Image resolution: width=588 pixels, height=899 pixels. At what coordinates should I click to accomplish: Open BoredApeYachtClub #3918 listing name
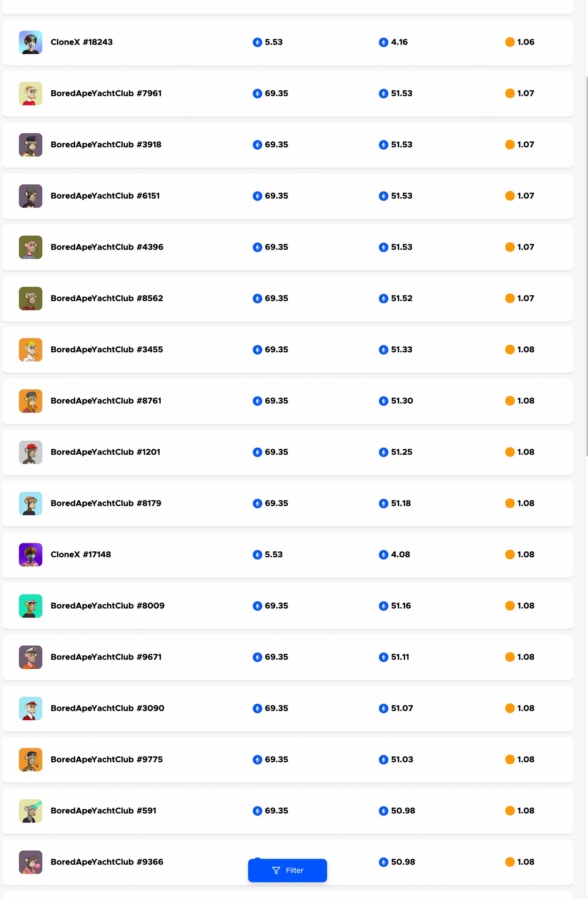pyautogui.click(x=106, y=145)
